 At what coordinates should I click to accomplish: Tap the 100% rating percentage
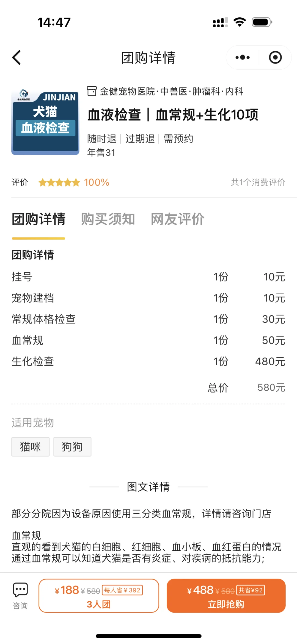[97, 182]
